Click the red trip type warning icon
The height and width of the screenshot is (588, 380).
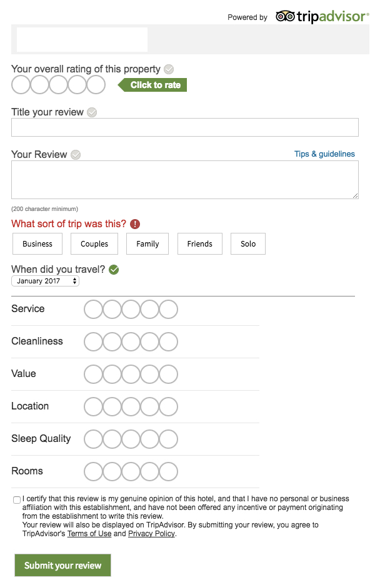[x=135, y=224]
